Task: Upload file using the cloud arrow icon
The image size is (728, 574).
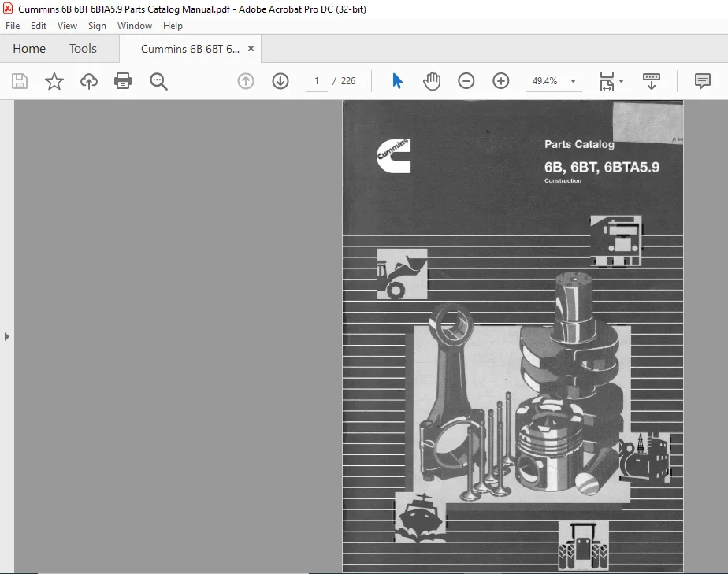Action: coord(89,81)
